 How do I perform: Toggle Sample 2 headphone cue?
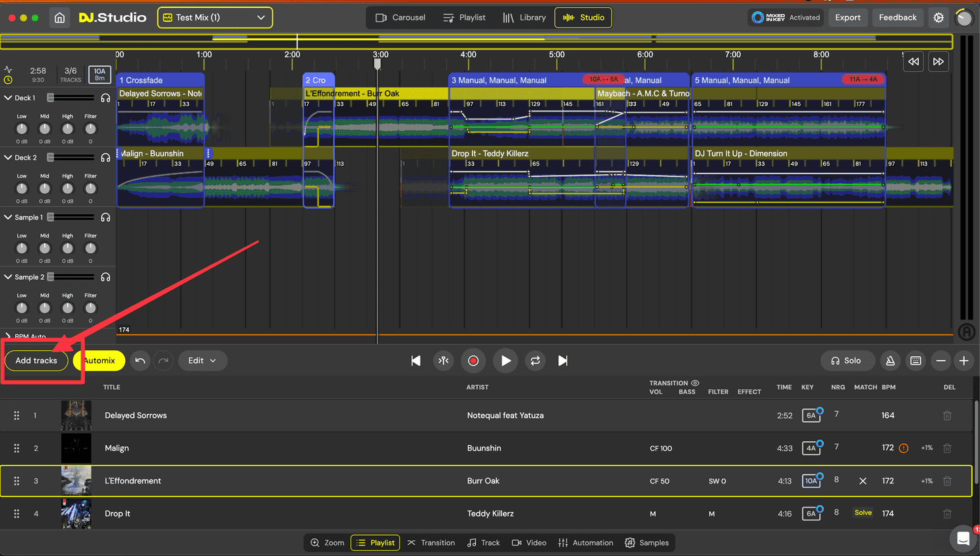[105, 277]
